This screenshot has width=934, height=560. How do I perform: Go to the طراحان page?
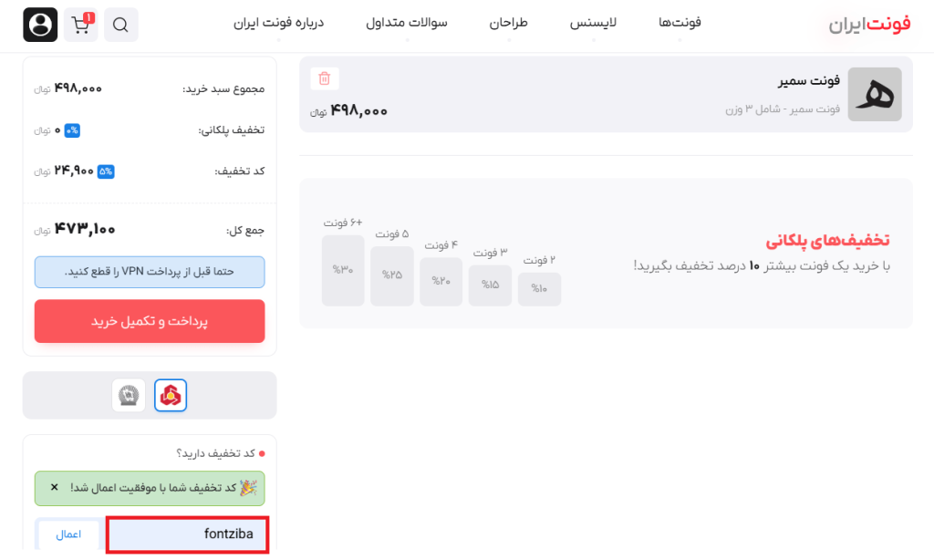tap(509, 22)
